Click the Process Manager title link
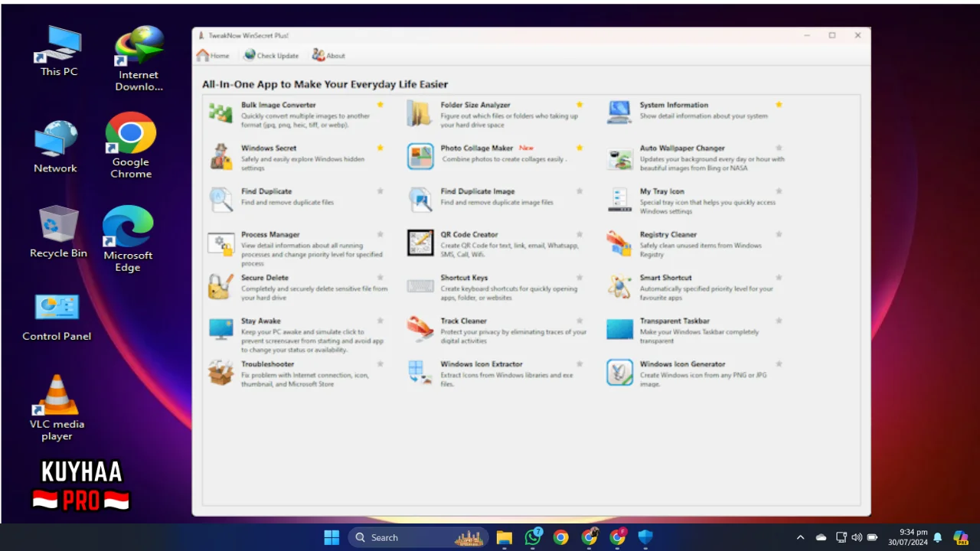 coord(270,235)
